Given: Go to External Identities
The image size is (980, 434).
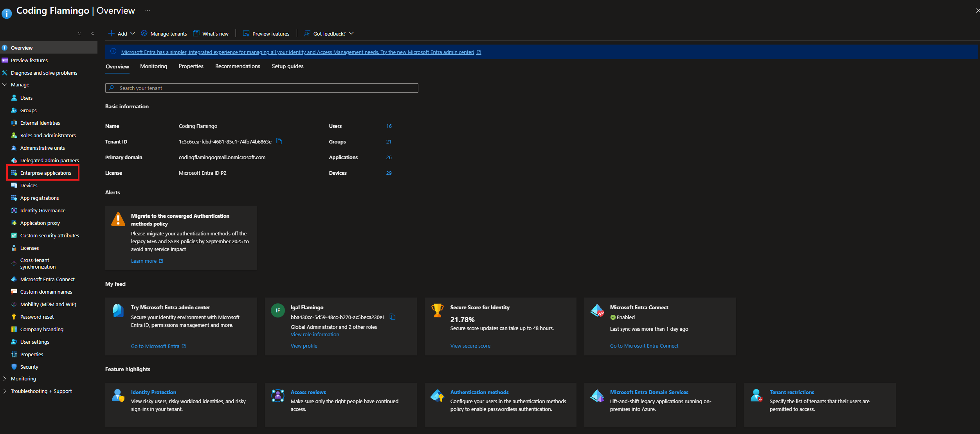Looking at the screenshot, I should [40, 123].
